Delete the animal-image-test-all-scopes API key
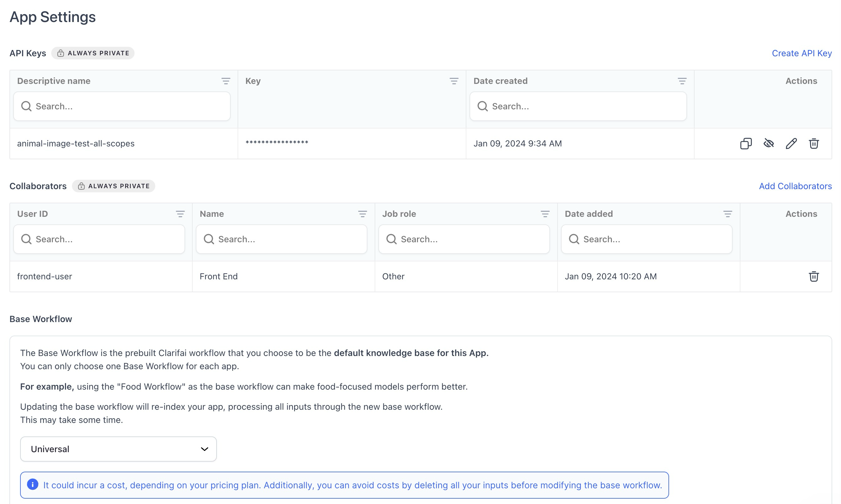 click(813, 143)
